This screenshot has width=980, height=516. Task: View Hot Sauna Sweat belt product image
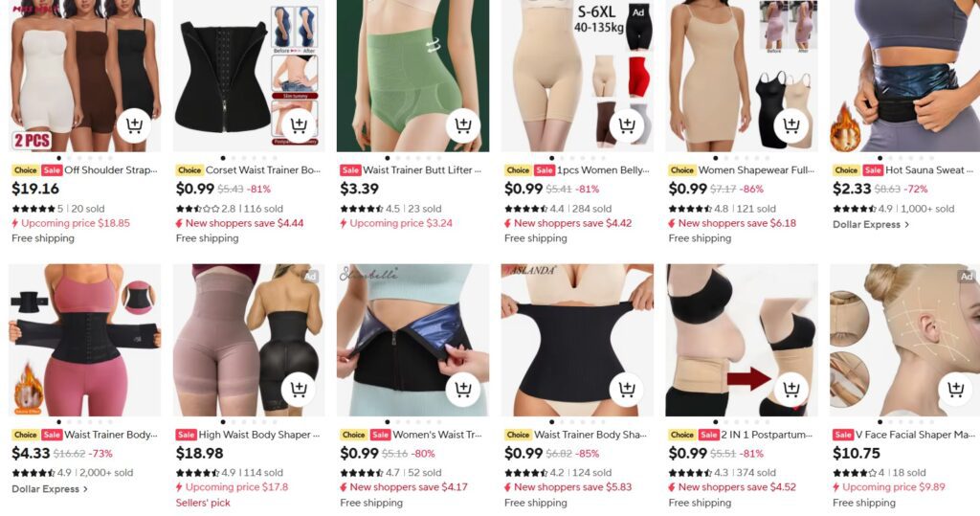coord(904,76)
